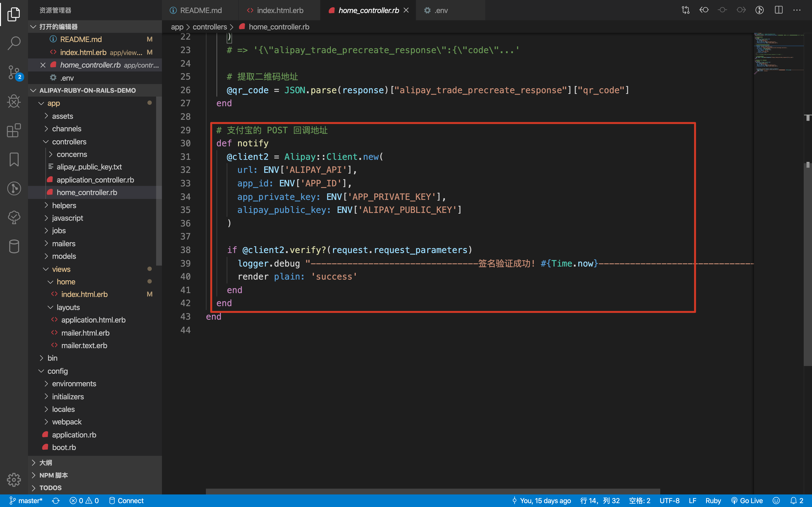
Task: Click the horizontal scrollbar in editor
Action: tap(433, 491)
